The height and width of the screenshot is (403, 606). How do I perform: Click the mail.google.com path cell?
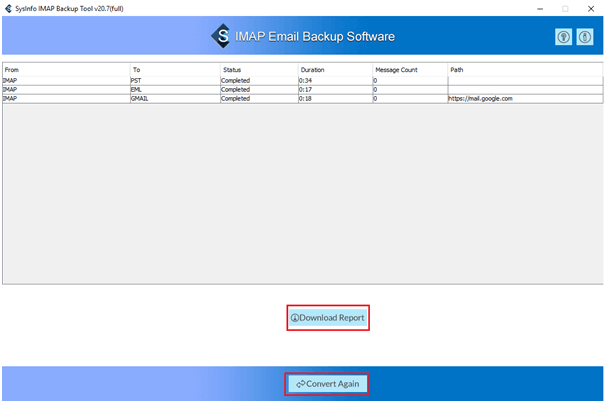tap(481, 99)
